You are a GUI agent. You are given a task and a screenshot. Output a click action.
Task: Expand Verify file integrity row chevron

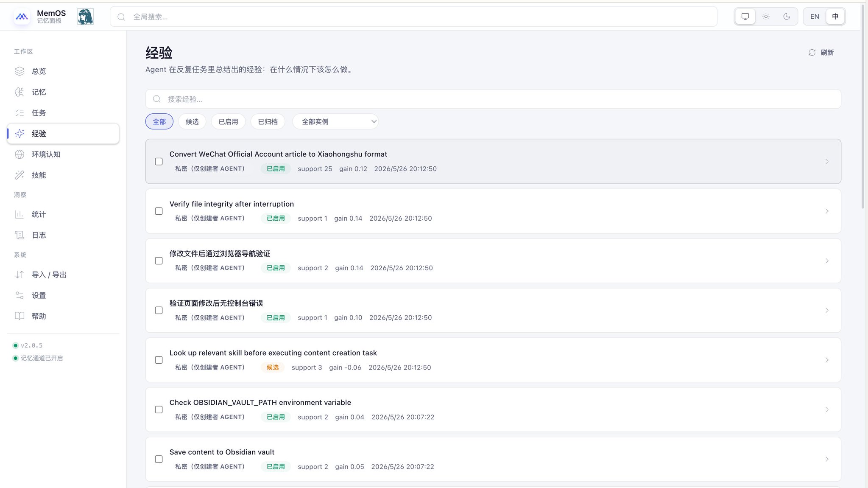pyautogui.click(x=827, y=211)
